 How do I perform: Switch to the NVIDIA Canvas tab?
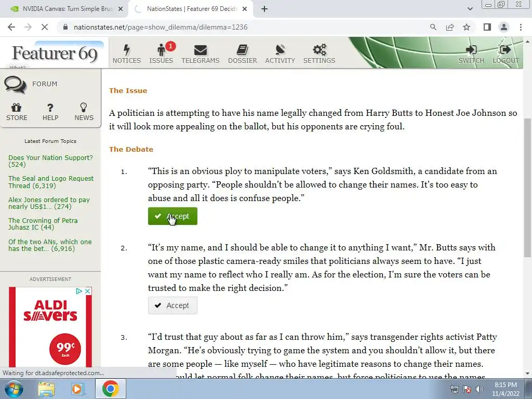pos(64,9)
